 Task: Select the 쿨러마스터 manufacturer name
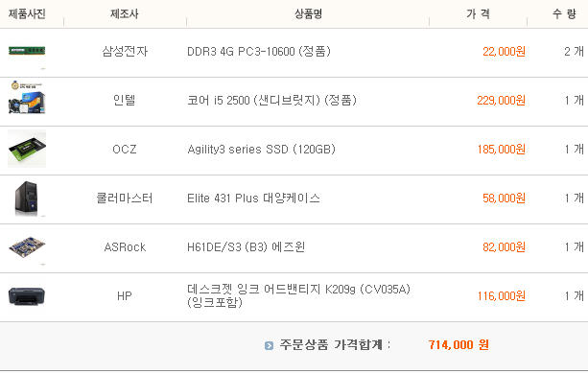tap(125, 198)
